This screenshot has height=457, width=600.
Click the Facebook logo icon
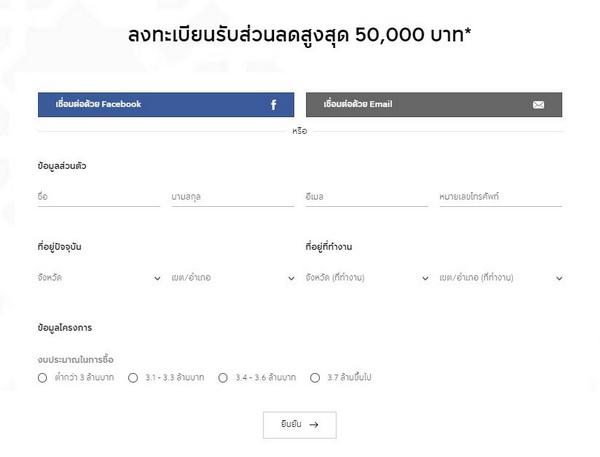[x=274, y=105]
